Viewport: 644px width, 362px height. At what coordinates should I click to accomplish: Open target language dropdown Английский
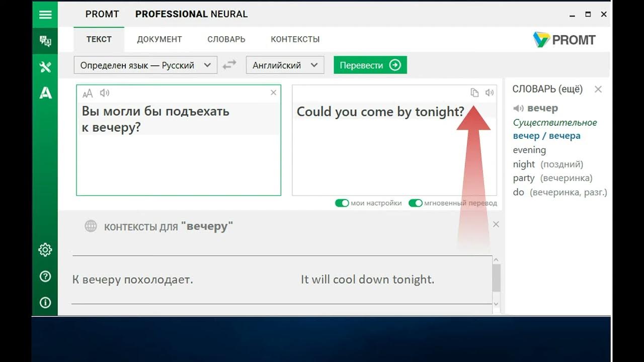pyautogui.click(x=285, y=65)
